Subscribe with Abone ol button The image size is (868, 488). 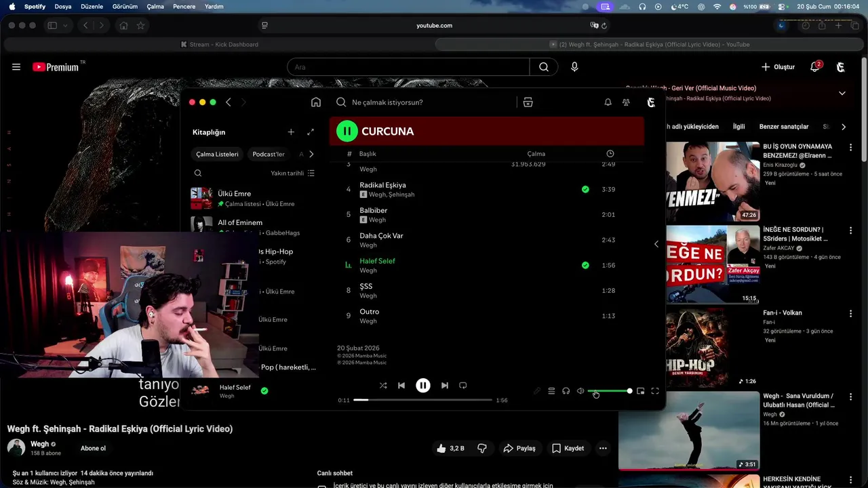pos(93,448)
